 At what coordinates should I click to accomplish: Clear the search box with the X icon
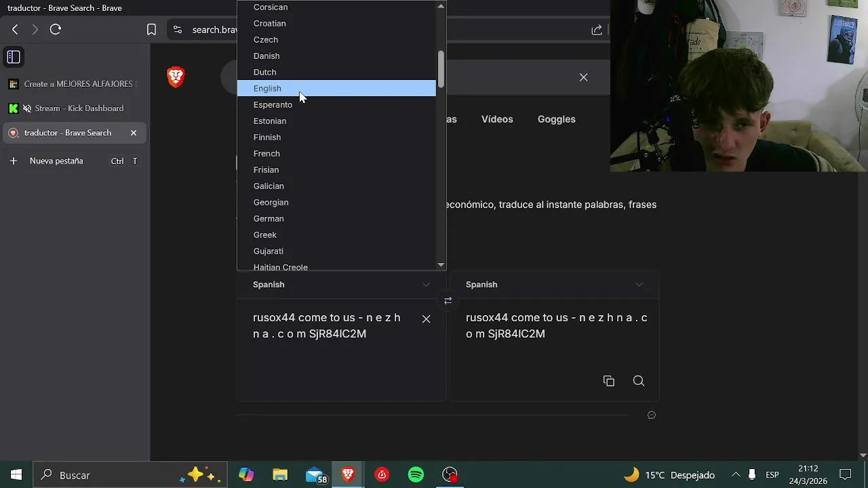point(583,77)
